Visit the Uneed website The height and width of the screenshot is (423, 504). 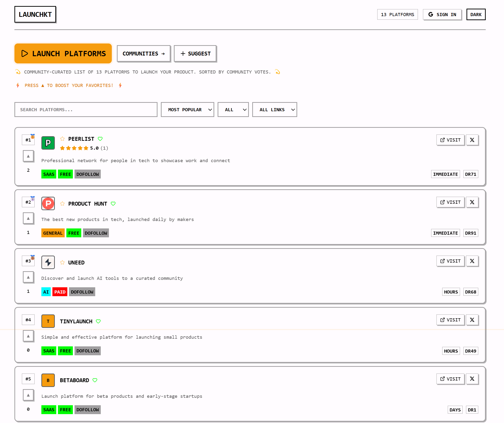pos(450,261)
